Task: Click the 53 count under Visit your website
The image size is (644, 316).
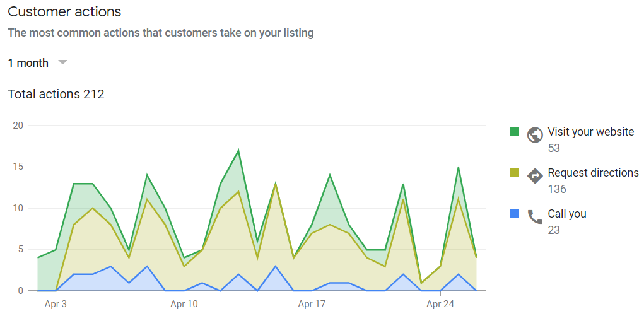Action: [x=554, y=148]
